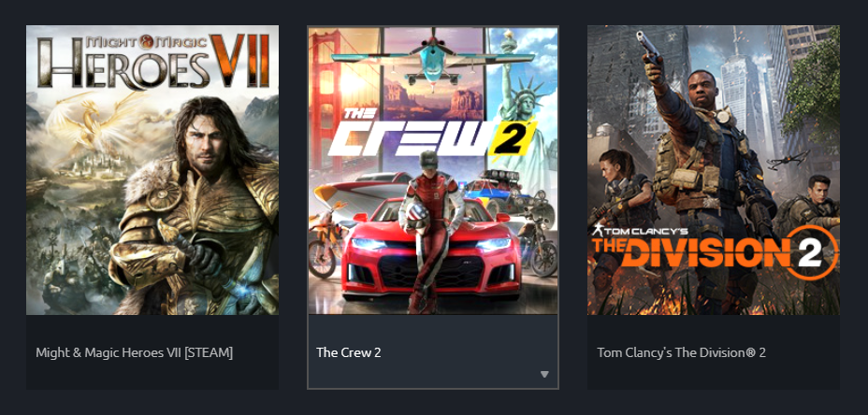Viewport: 868px width, 415px height.
Task: Click "Tom Clancy's The Division® 2" title text
Action: coord(682,352)
